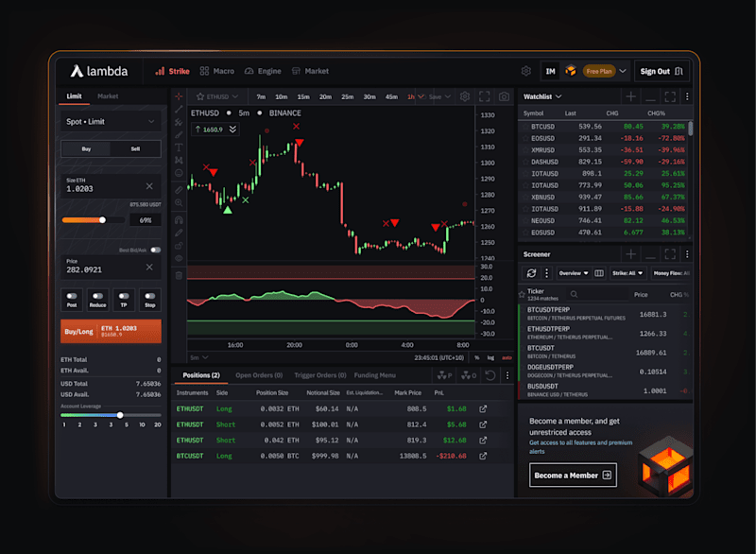Select the brush drawing tool
Image resolution: width=756 pixels, height=554 pixels.
(x=179, y=135)
